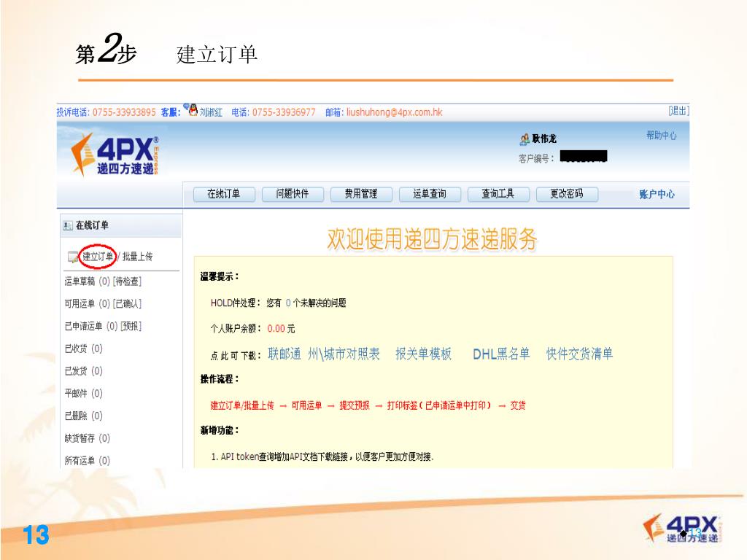Click the customer service name 刘淑红

tap(211, 112)
